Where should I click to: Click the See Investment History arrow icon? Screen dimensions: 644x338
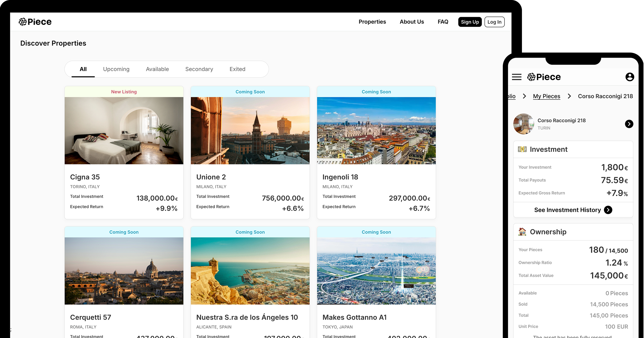(608, 210)
